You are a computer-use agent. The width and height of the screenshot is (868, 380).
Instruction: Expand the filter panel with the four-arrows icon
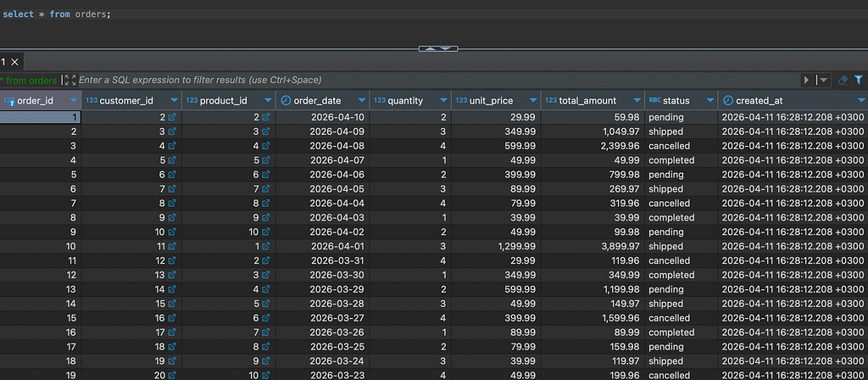click(x=70, y=81)
